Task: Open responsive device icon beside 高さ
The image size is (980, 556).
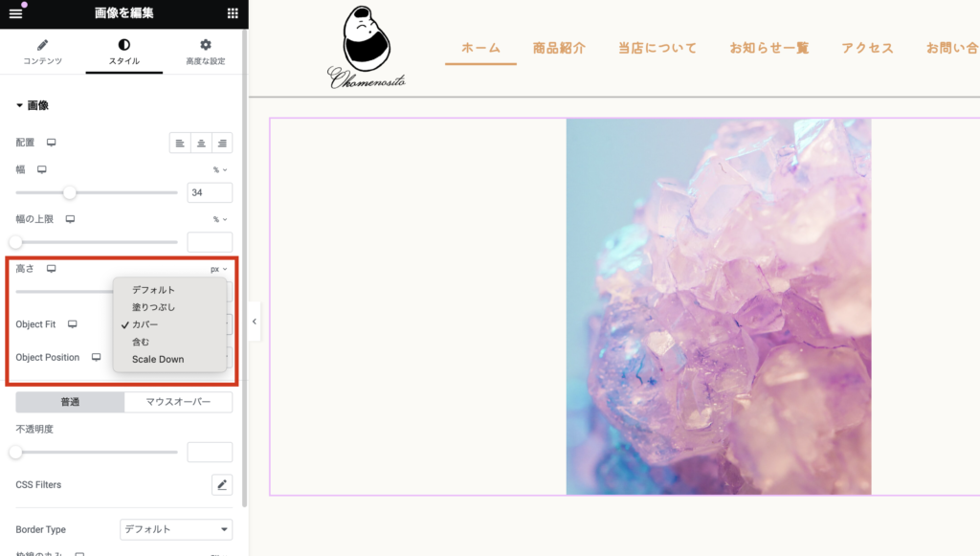Action: 52,269
